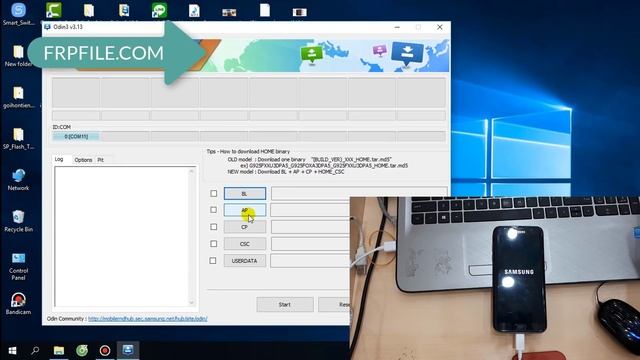Tick the AP checkbox

click(x=213, y=210)
